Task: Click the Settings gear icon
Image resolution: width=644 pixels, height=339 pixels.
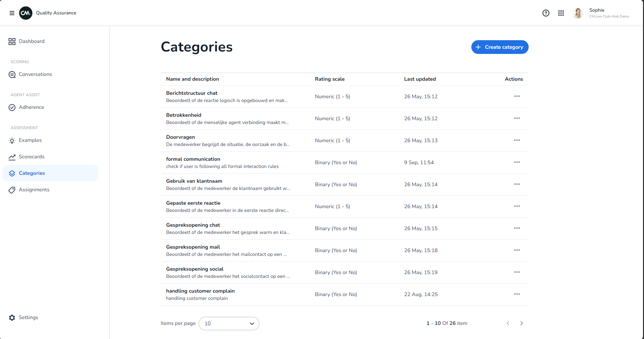Action: pyautogui.click(x=12, y=318)
